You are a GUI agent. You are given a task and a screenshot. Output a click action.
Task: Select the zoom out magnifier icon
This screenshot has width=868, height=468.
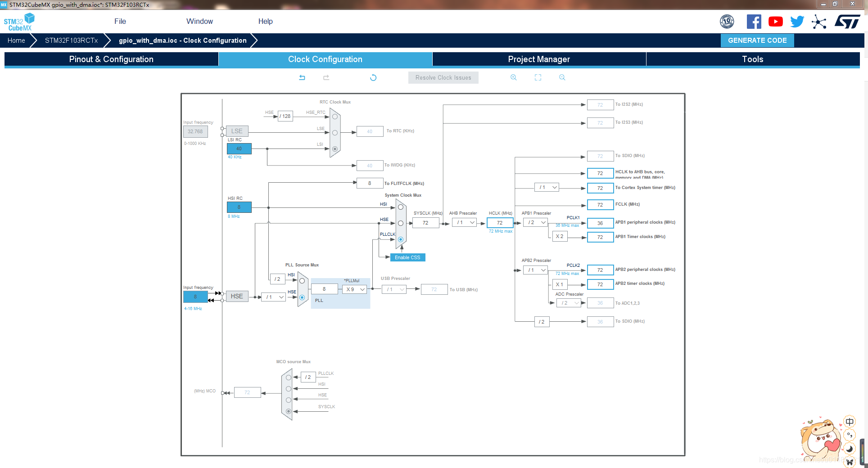coord(561,77)
